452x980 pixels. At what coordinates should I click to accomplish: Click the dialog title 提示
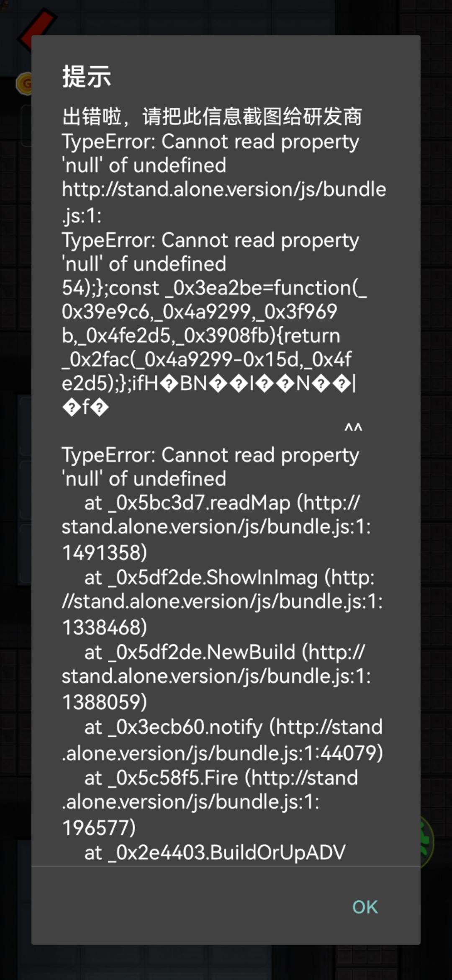tap(87, 77)
